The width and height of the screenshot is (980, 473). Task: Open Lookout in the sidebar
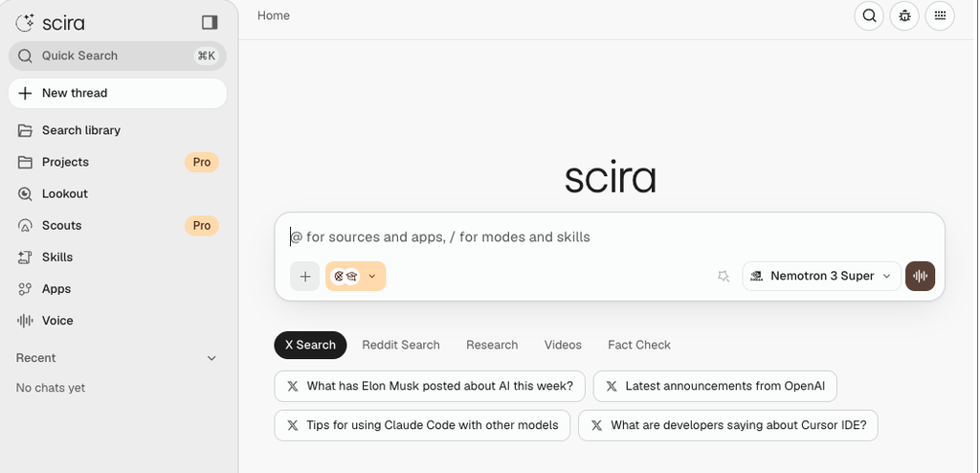[118, 194]
